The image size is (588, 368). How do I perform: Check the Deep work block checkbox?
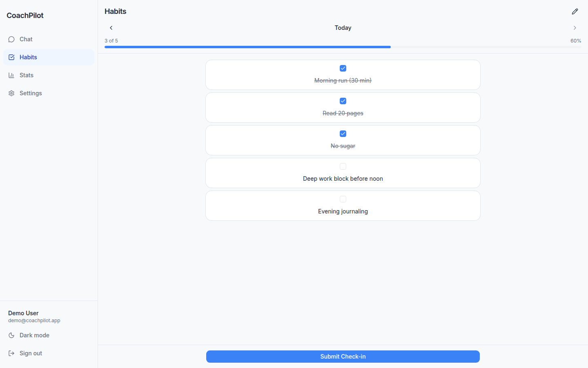click(x=343, y=166)
